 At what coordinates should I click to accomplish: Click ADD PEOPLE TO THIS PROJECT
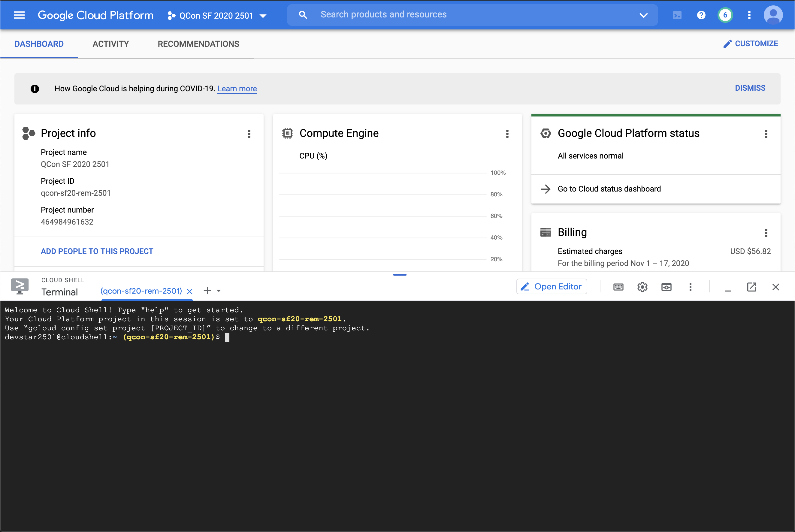pyautogui.click(x=97, y=251)
